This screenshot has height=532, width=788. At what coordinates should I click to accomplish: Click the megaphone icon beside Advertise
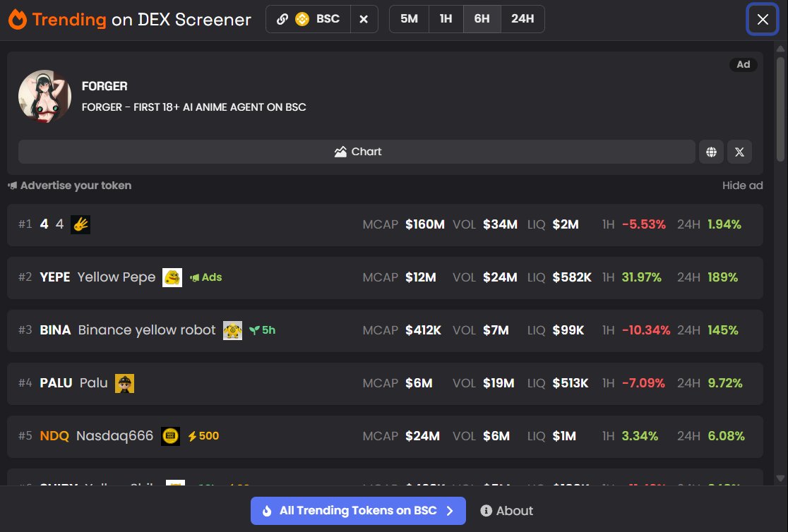click(13, 186)
